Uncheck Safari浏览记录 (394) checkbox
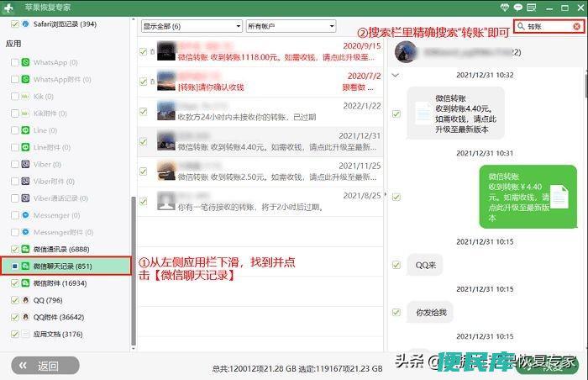 click(14, 24)
